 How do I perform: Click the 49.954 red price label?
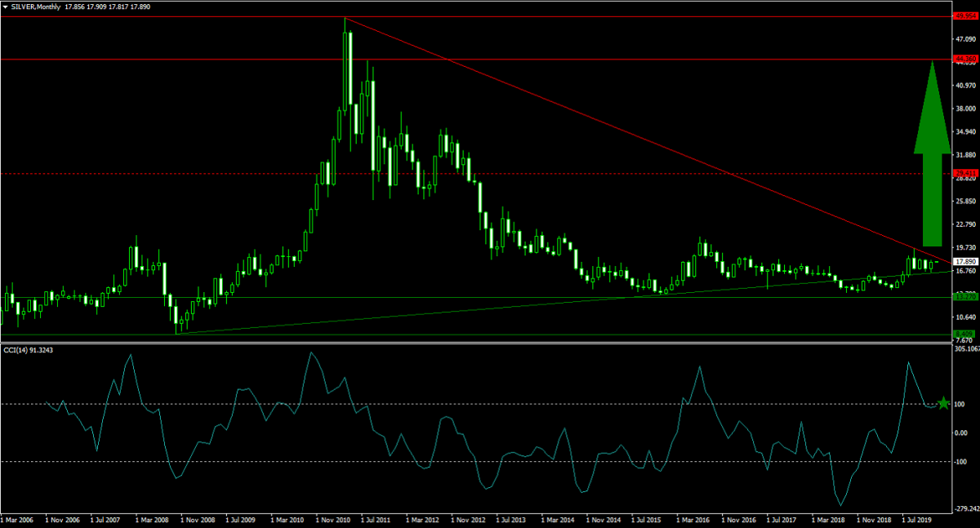point(965,16)
